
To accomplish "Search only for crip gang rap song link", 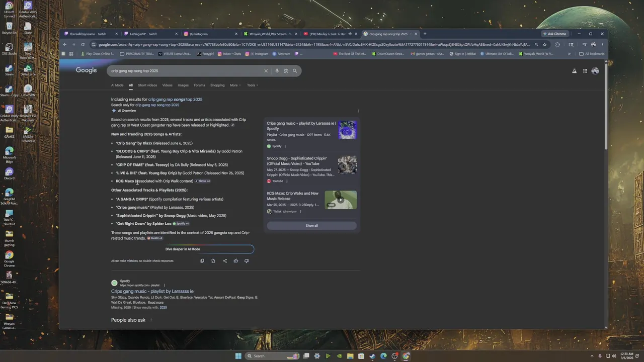I will point(157,105).
